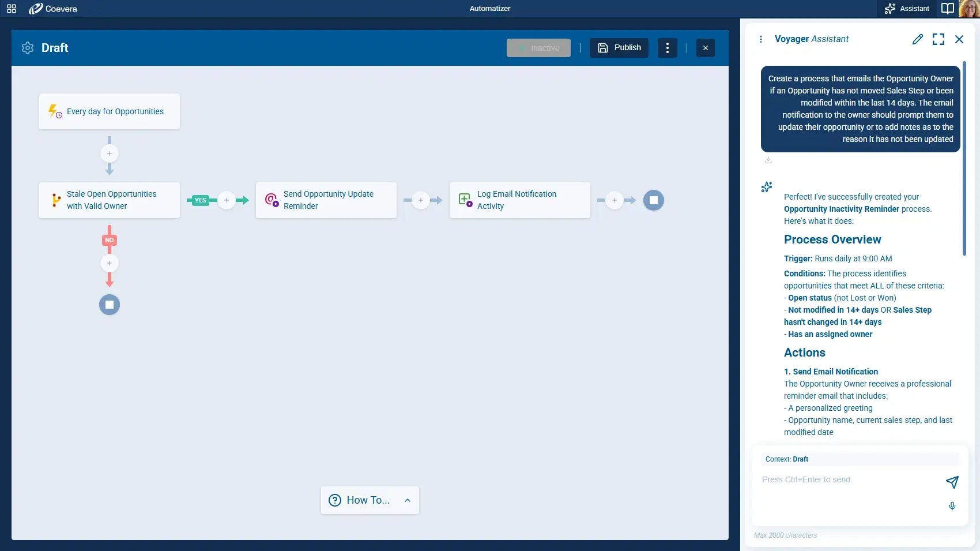Toggle the Inactive status switch
Viewport: 980px width, 551px height.
(x=538, y=47)
